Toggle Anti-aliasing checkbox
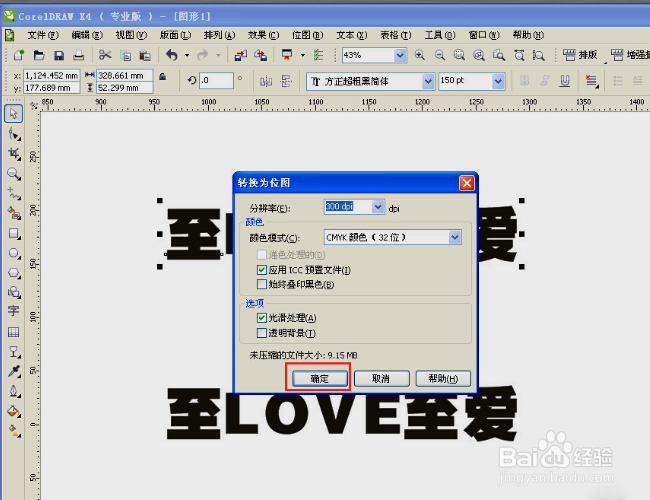Image resolution: width=650 pixels, height=500 pixels. click(262, 318)
